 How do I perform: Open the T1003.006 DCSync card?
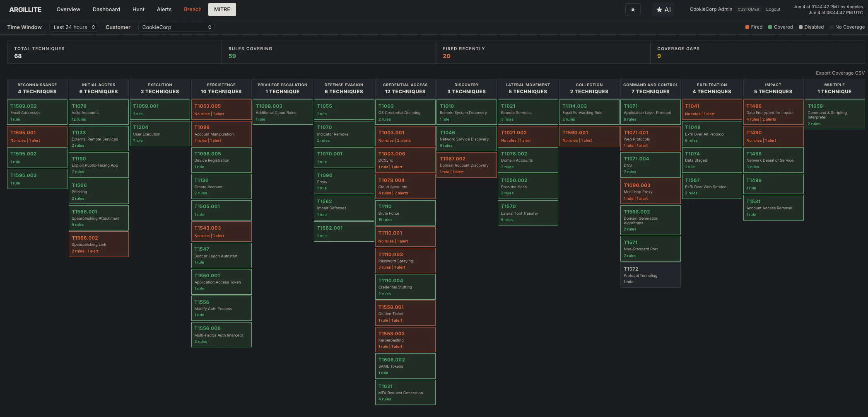(405, 160)
